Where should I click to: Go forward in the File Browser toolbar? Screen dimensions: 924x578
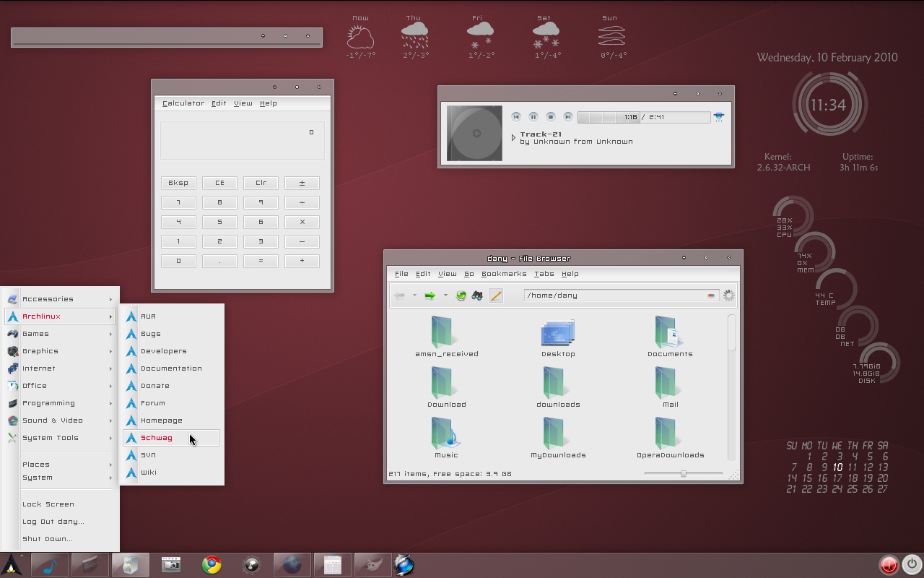(x=430, y=296)
